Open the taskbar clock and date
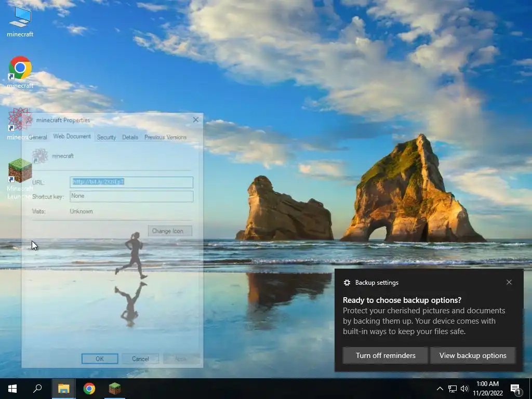This screenshot has height=399, width=532. pos(487,389)
